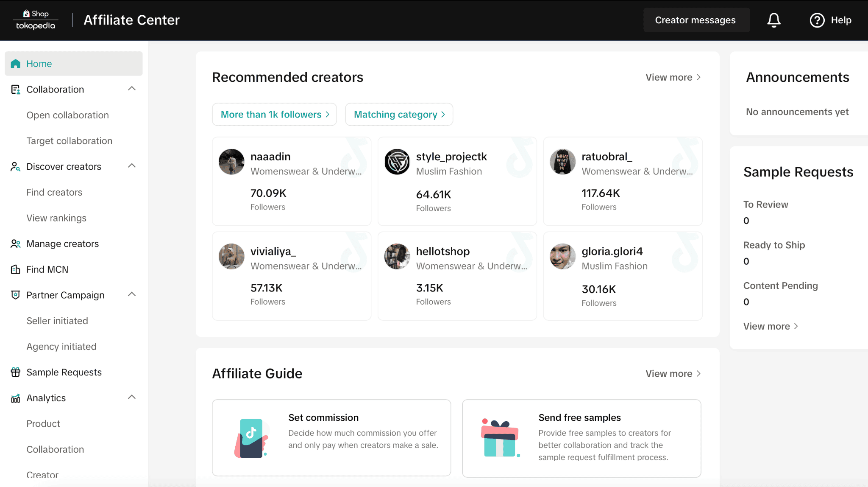This screenshot has height=487, width=868.
Task: Open ratuobral_'s avatar
Action: pyautogui.click(x=563, y=162)
